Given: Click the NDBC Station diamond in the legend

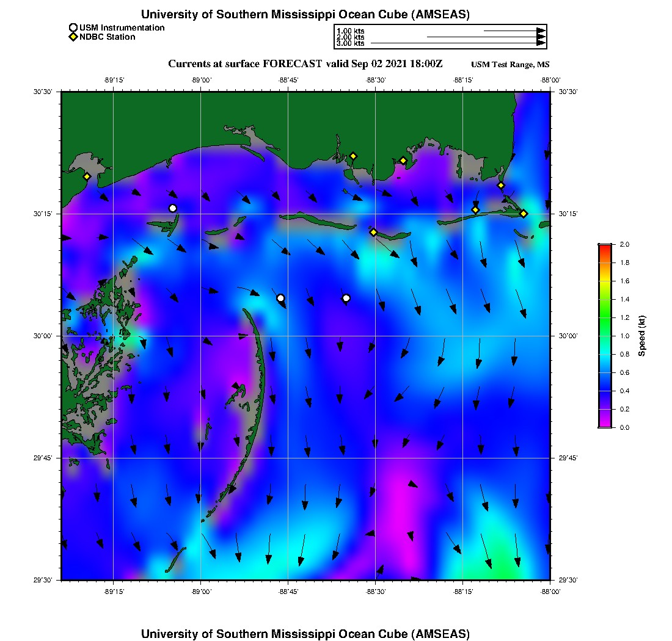Looking at the screenshot, I should (73, 37).
